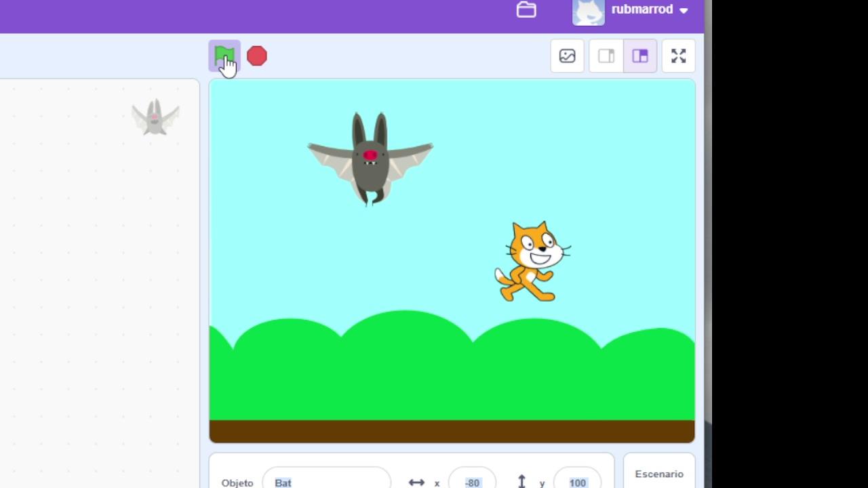The image size is (868, 488).
Task: Click the faded bat thumbnail in the code area
Action: pos(155,117)
